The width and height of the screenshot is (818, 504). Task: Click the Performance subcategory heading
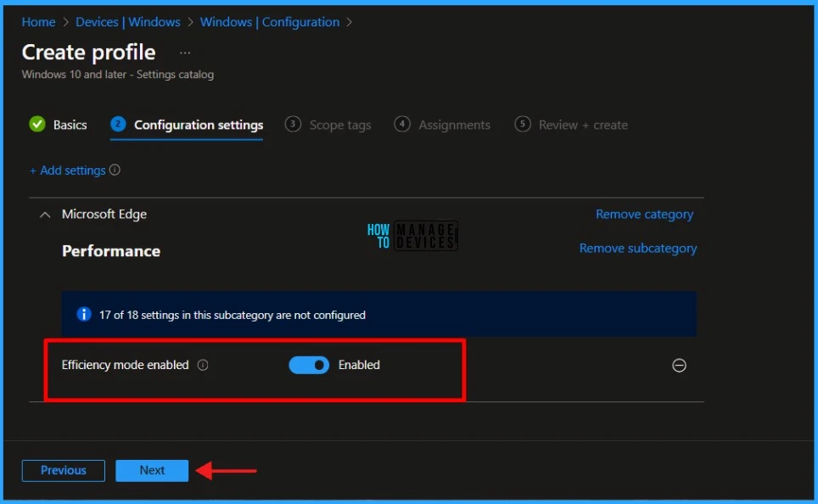pyautogui.click(x=111, y=251)
